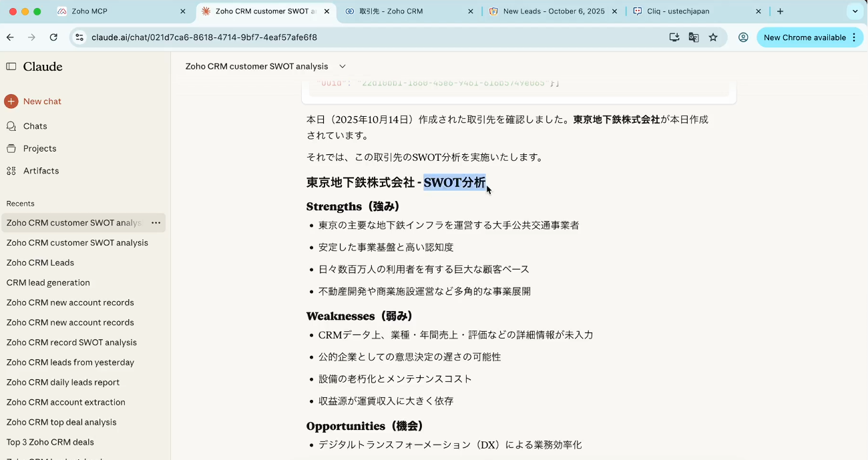Click the New chat plus icon
868x460 pixels.
[11, 101]
